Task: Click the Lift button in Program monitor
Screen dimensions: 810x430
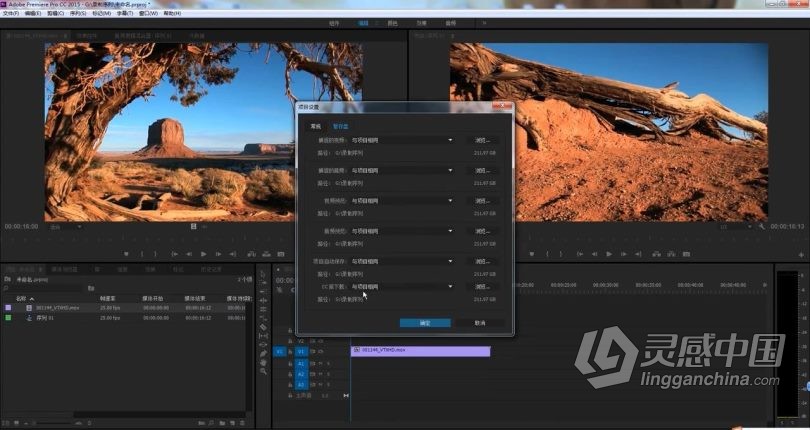Action: 656,254
